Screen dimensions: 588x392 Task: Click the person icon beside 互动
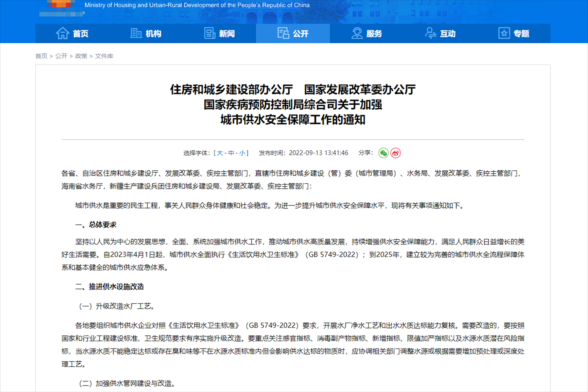[430, 33]
